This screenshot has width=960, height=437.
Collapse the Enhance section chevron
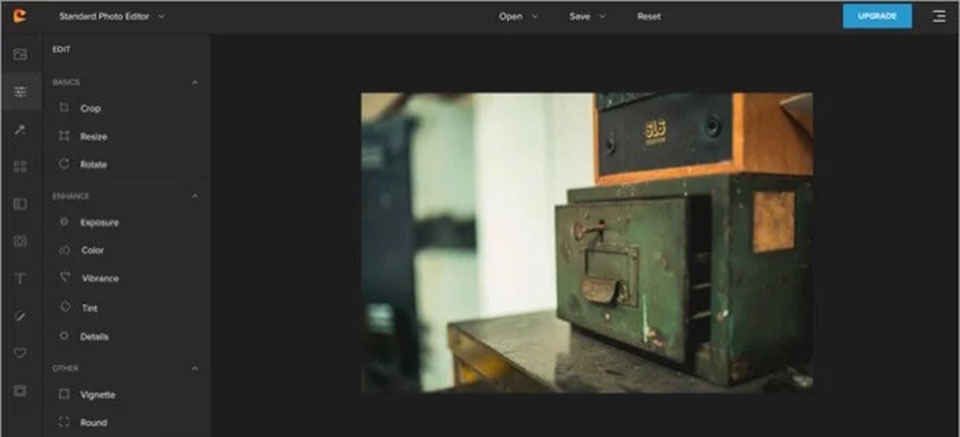pos(195,196)
